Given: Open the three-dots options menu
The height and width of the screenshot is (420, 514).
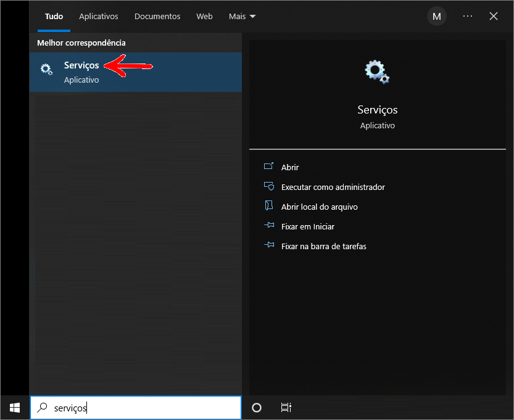Looking at the screenshot, I should coord(468,16).
